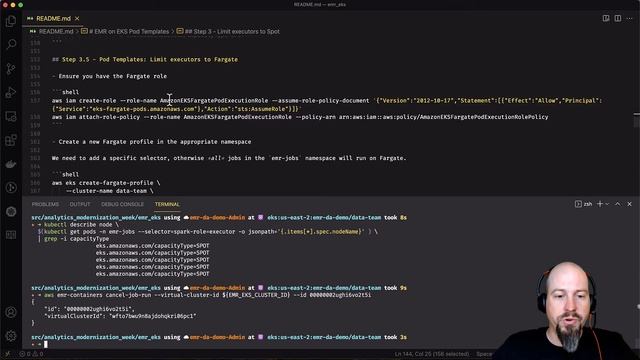Image resolution: width=640 pixels, height=360 pixels.
Task: Open the Kubernetes wheel view in activity bar
Action: coord(11,211)
